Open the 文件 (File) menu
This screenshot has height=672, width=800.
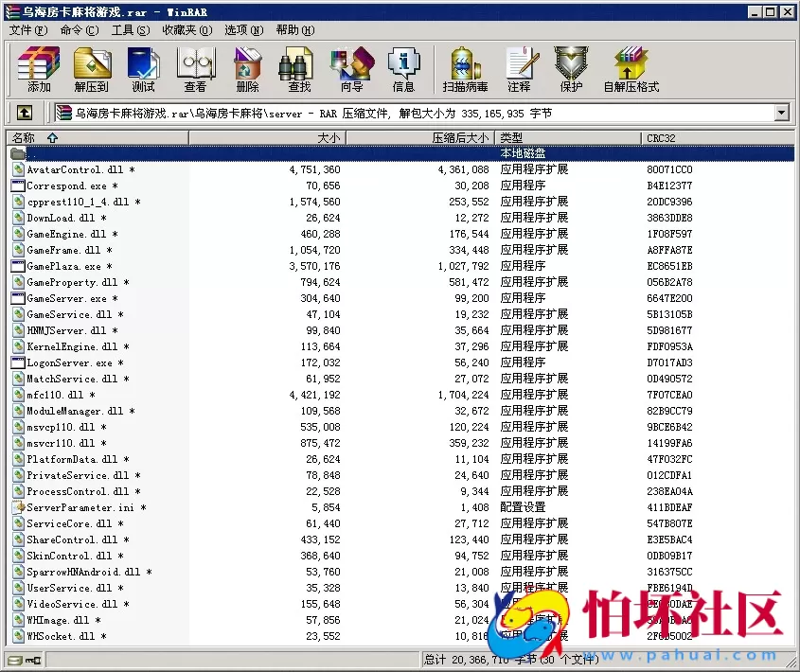[25, 30]
